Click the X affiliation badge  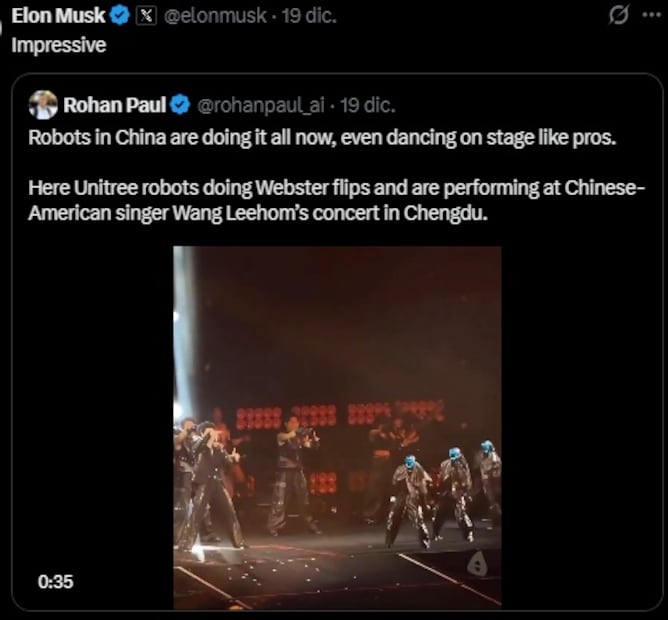[x=145, y=15]
